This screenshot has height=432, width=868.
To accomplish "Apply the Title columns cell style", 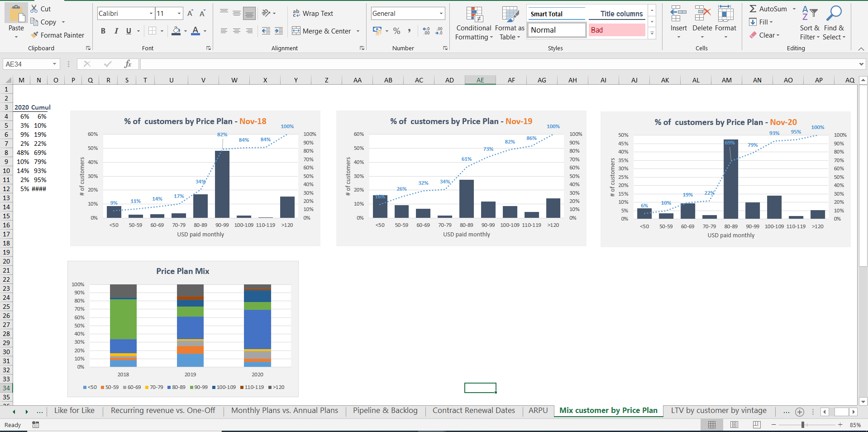I will click(x=617, y=14).
